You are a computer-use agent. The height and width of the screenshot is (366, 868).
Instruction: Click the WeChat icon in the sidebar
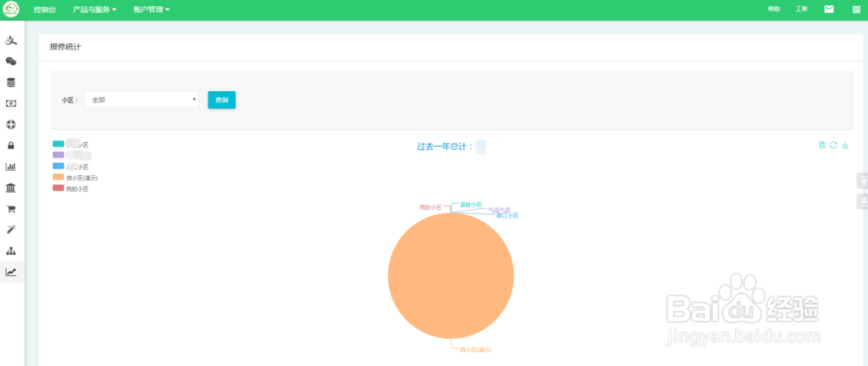coord(10,62)
